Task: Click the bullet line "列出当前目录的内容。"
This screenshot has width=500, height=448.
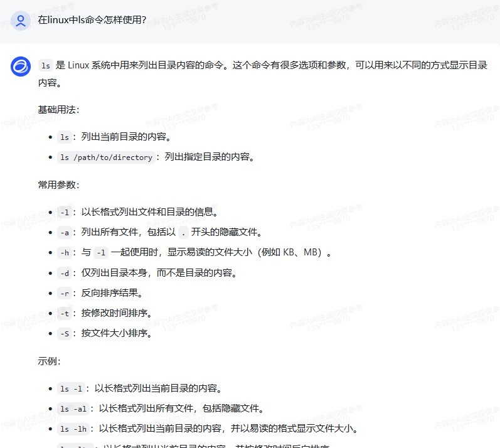Action: point(126,137)
